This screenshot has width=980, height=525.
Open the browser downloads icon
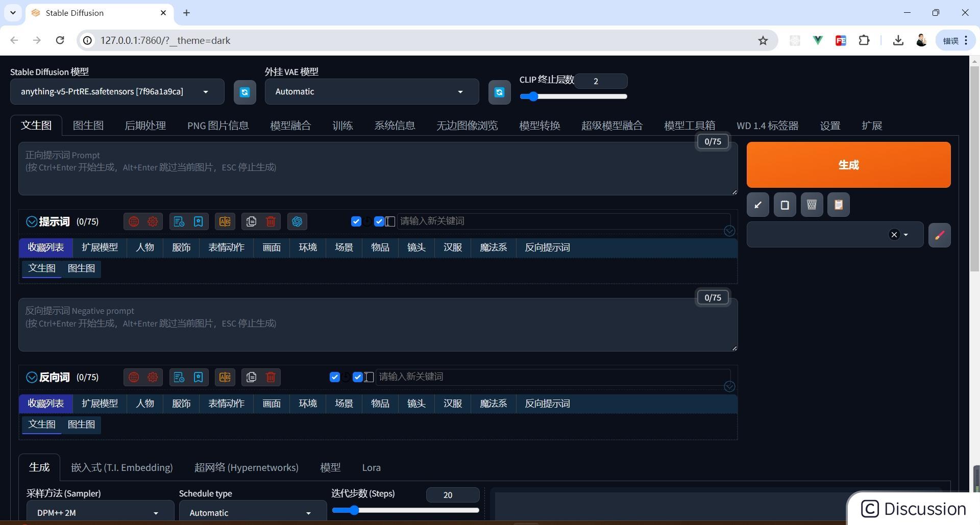[x=898, y=40]
